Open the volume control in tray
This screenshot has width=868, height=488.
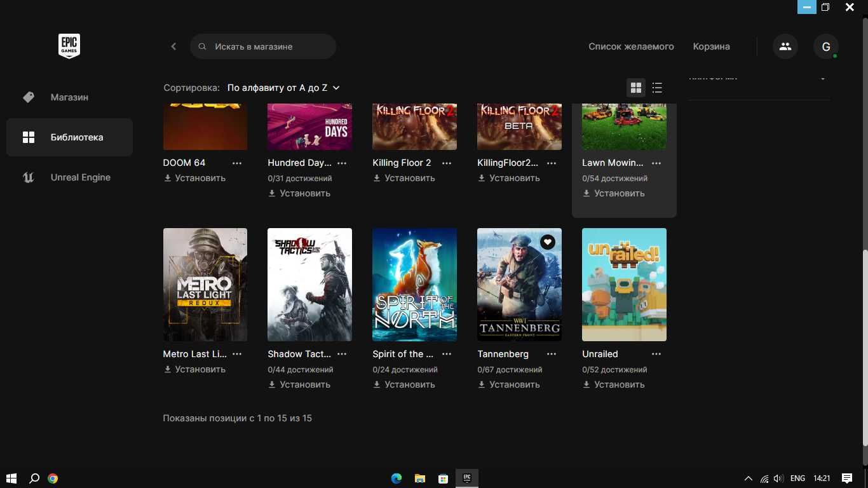[778, 478]
